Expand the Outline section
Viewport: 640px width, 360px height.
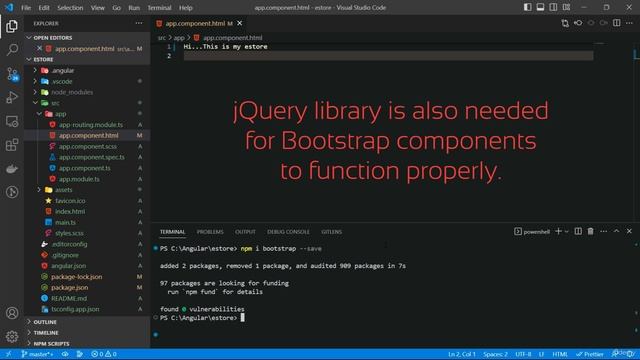[x=29, y=322]
